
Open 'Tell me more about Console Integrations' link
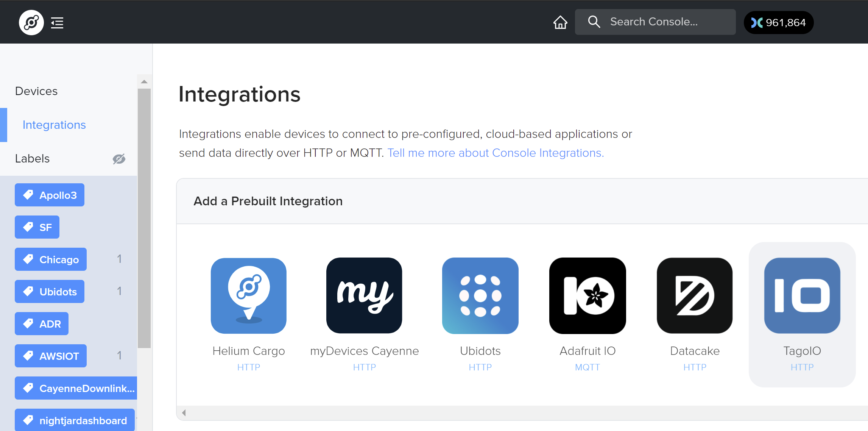click(496, 153)
